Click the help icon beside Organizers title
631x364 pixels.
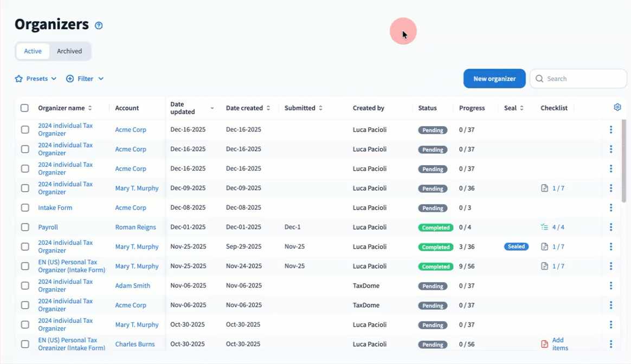point(99,25)
